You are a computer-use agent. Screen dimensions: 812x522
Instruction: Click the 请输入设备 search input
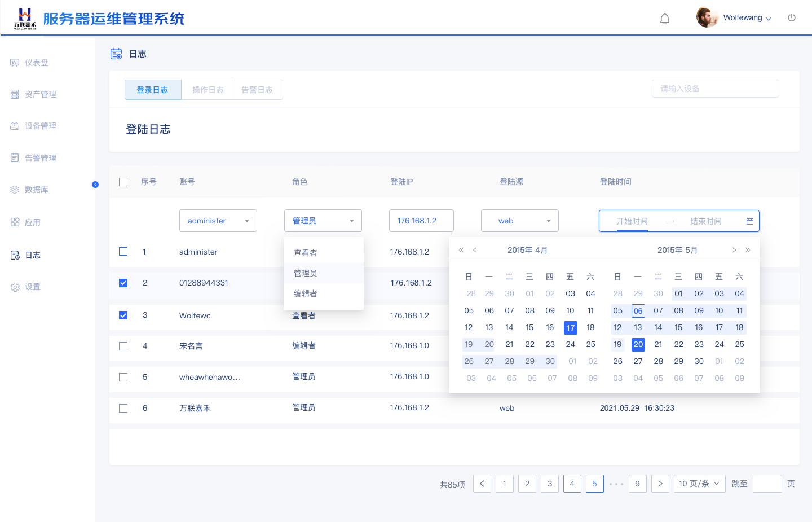(x=715, y=89)
